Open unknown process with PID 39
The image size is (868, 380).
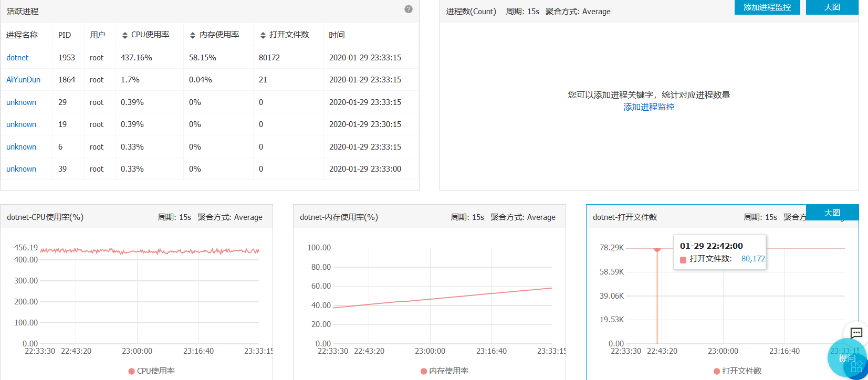[x=21, y=169]
